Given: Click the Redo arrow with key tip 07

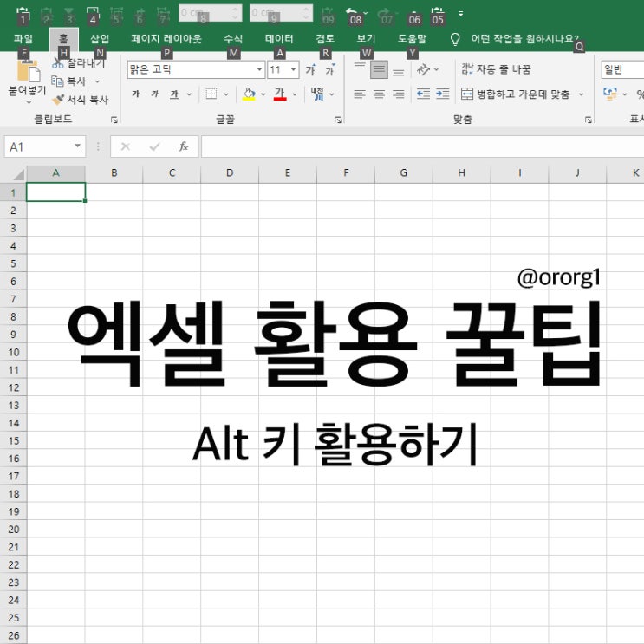Looking at the screenshot, I should point(385,14).
